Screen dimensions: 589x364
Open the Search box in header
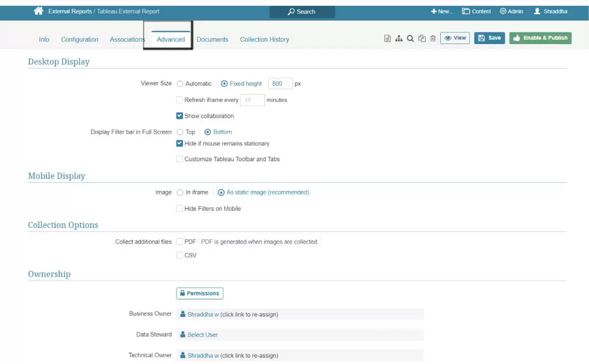point(302,11)
